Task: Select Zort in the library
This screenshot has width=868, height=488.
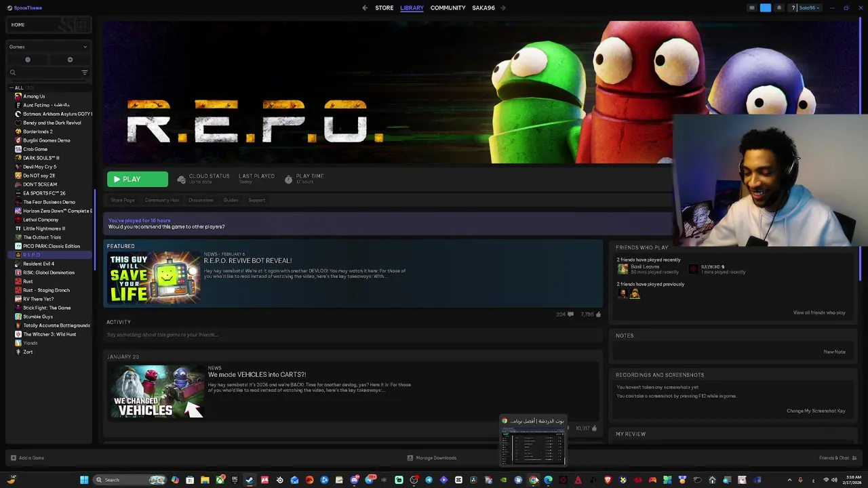Action: pyautogui.click(x=28, y=352)
